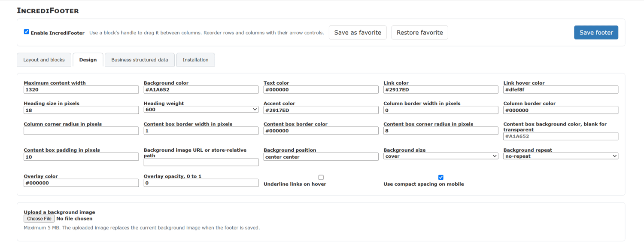Open the Background size dropdown

(x=440, y=156)
